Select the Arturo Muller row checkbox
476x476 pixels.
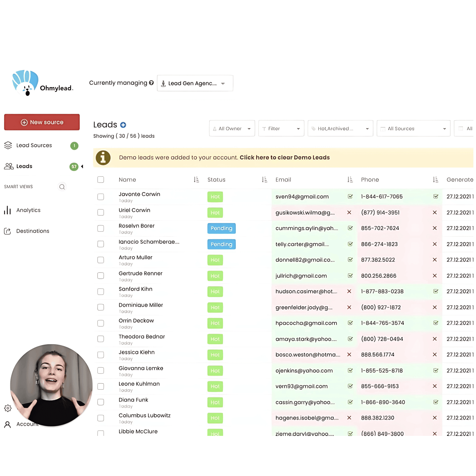[x=101, y=260]
